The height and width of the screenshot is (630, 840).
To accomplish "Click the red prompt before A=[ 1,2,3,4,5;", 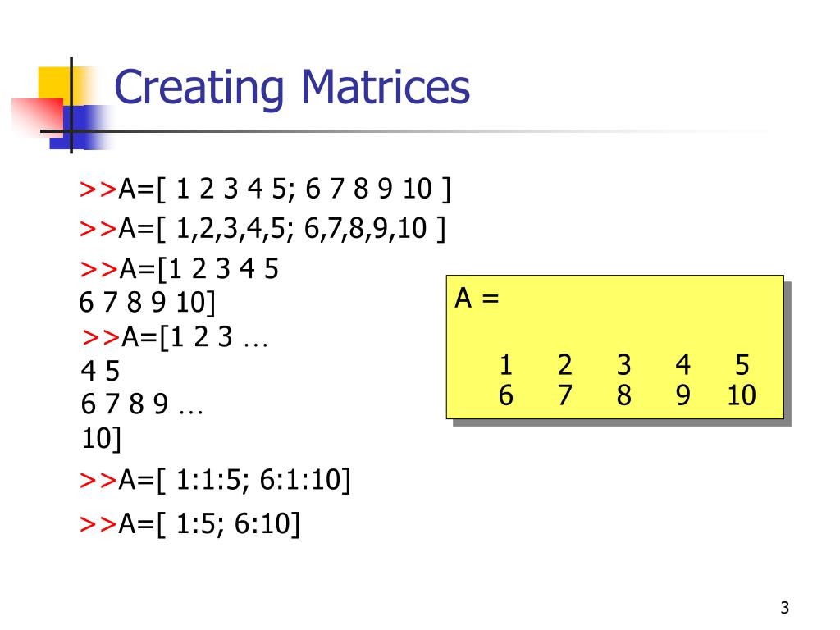I will [98, 229].
